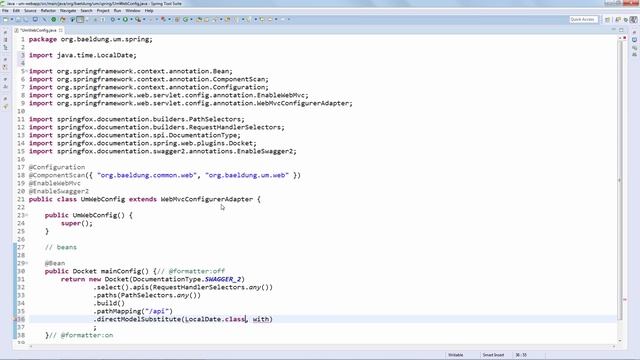The width and height of the screenshot is (640, 360).
Task: Click the vertical editor scrollbar
Action: [x=620, y=180]
